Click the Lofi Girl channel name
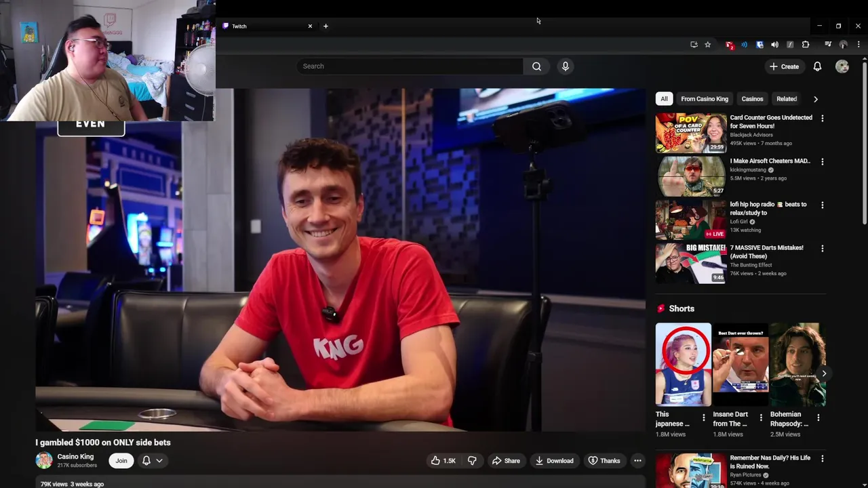868x488 pixels. pos(738,222)
